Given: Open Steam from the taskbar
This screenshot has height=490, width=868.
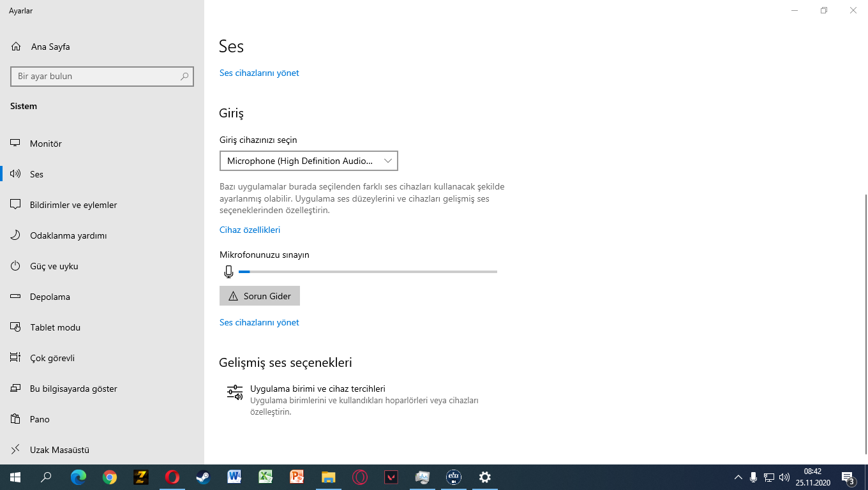Looking at the screenshot, I should (x=204, y=477).
